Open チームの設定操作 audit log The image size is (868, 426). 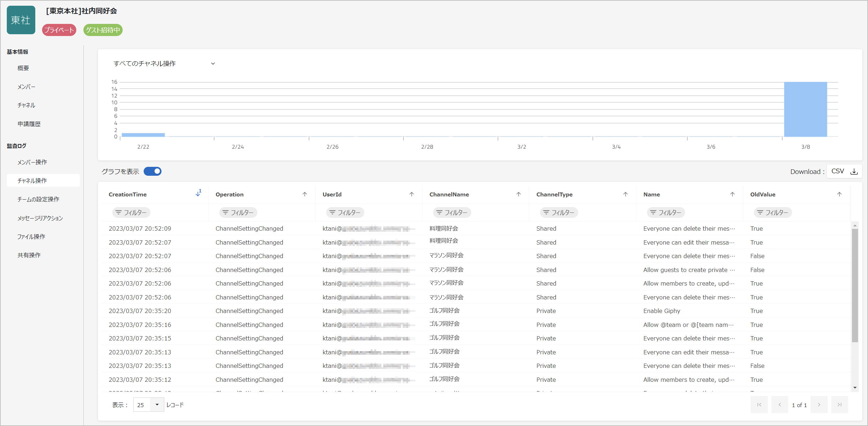[x=38, y=199]
